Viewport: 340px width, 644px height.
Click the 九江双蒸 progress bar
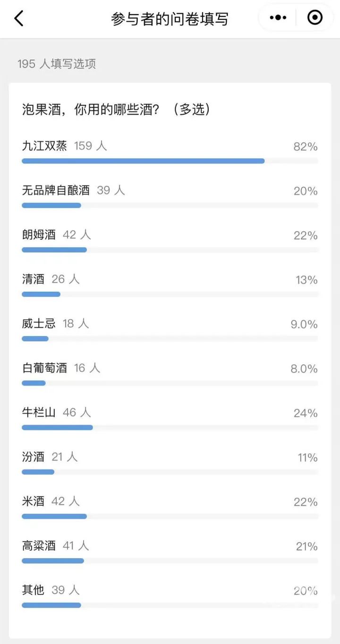click(x=143, y=161)
